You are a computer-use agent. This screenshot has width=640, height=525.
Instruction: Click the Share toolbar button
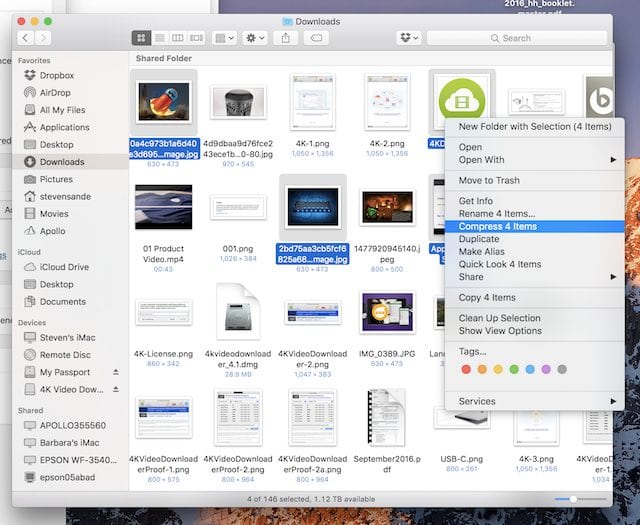285,38
